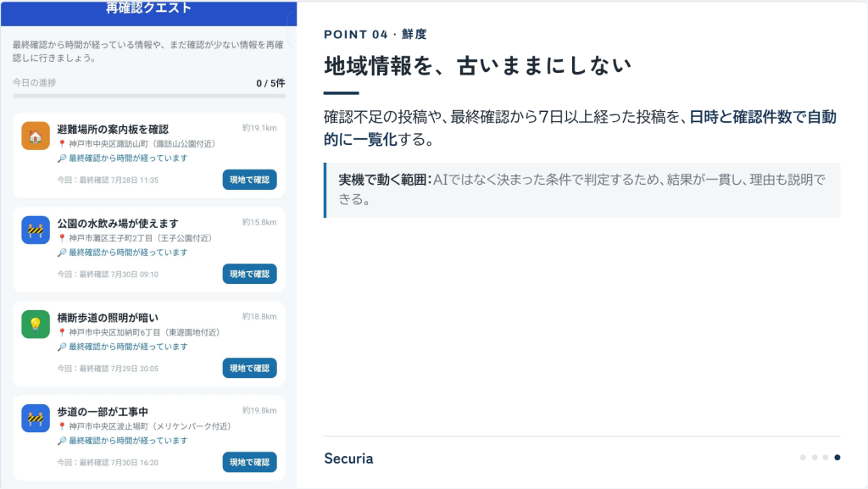This screenshot has width=868, height=489.
Task: Click the 最終確認 7月30日 09:10 timestamp
Action: [119, 275]
